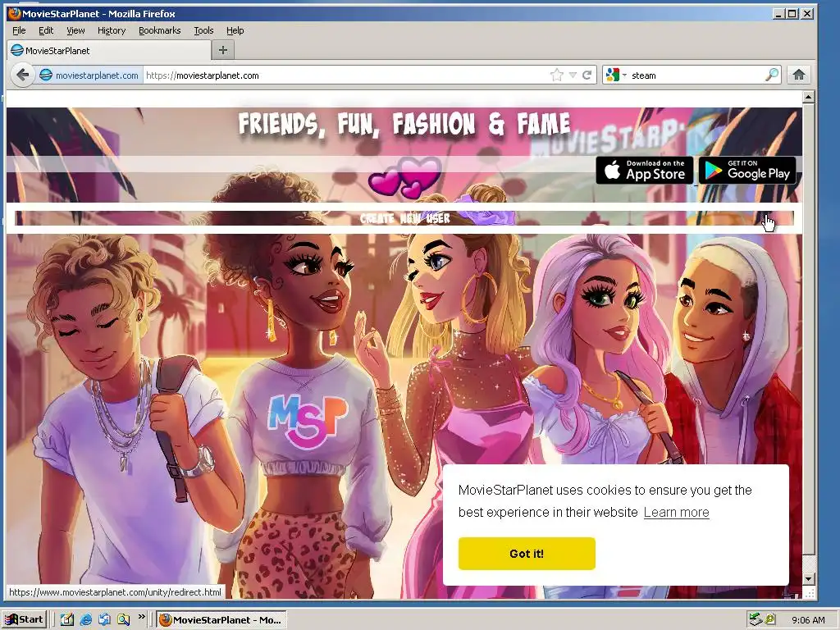Click the URL address field

point(345,75)
